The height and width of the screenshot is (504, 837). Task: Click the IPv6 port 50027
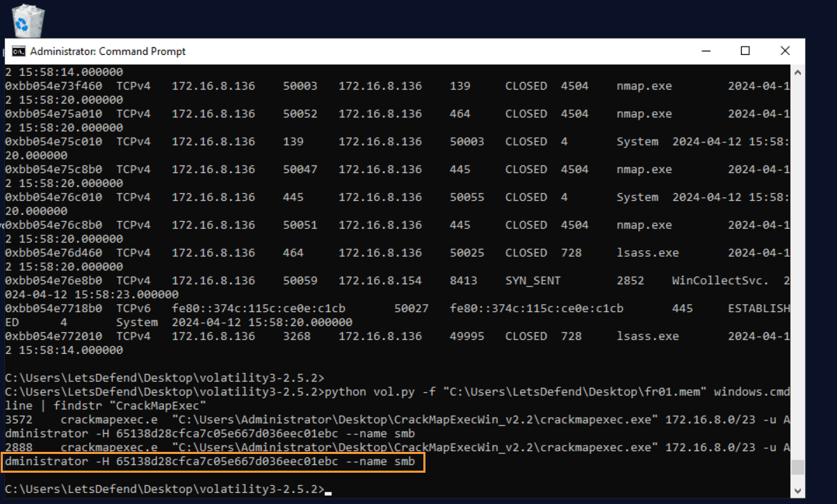(412, 309)
